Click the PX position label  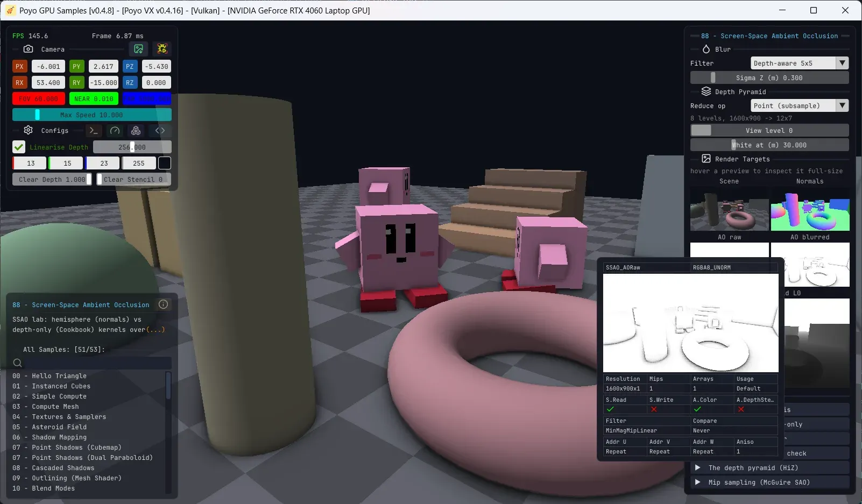coord(19,67)
